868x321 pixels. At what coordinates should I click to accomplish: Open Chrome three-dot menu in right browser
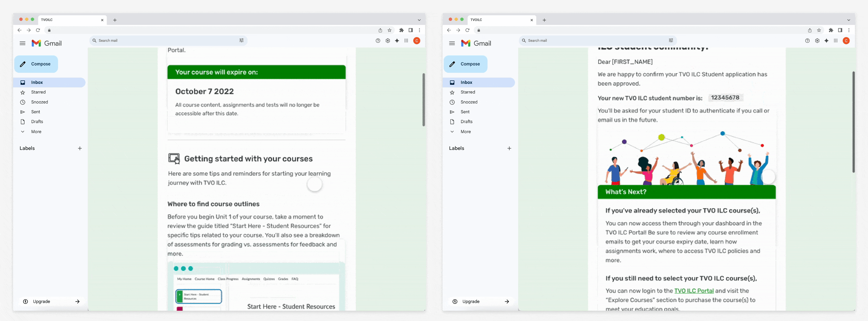[849, 30]
